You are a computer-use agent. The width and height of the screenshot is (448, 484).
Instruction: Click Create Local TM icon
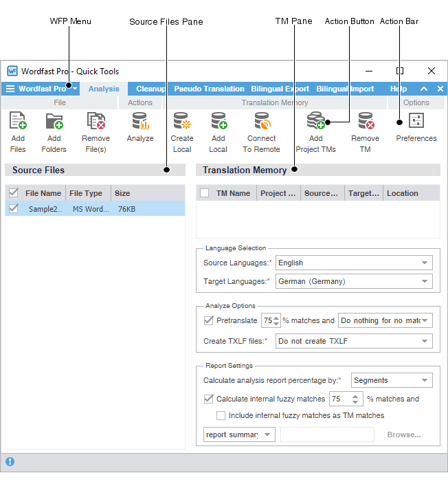click(182, 120)
